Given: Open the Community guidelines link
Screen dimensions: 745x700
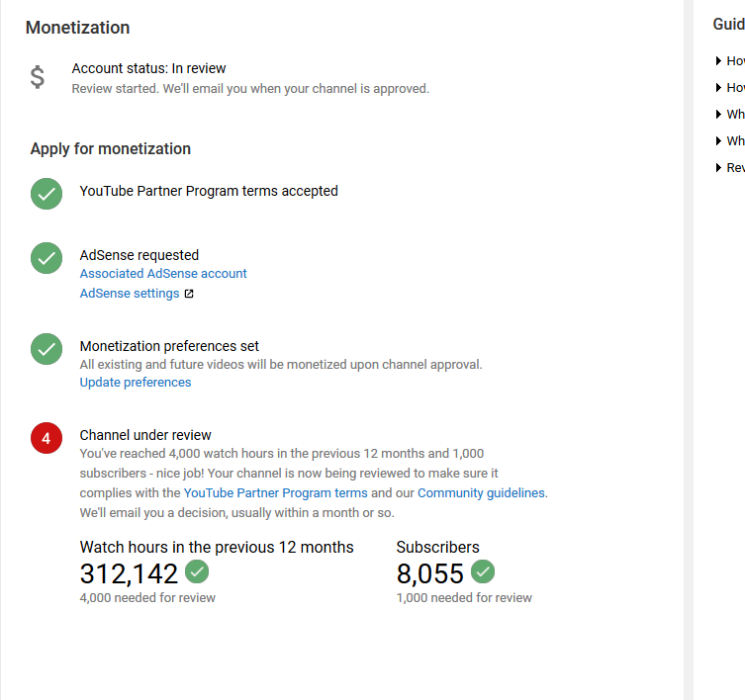Looking at the screenshot, I should point(481,493).
